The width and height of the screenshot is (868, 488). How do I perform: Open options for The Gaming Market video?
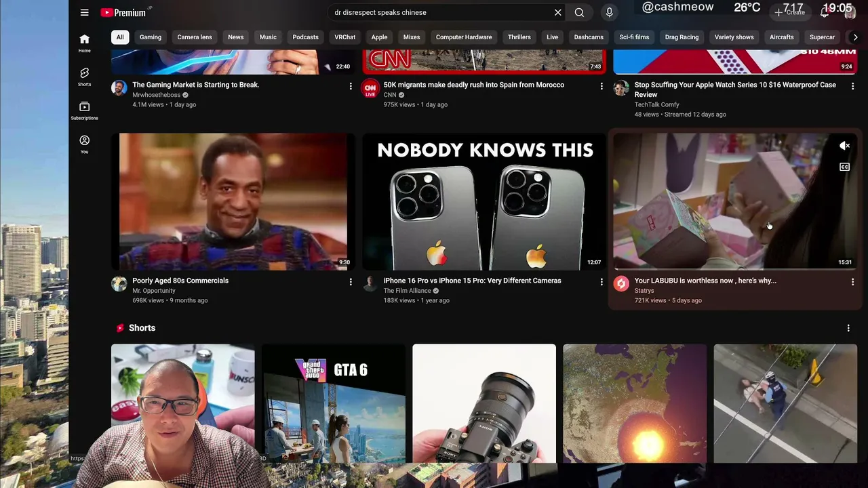pyautogui.click(x=351, y=86)
